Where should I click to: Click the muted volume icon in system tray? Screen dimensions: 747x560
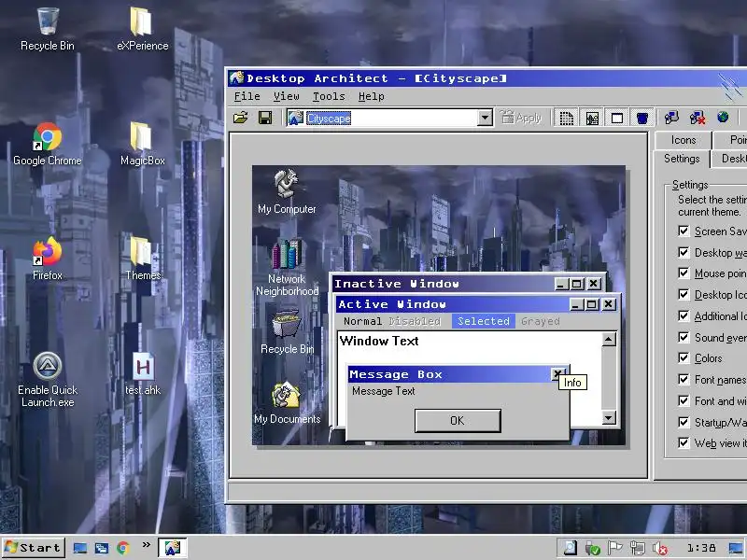tap(660, 549)
